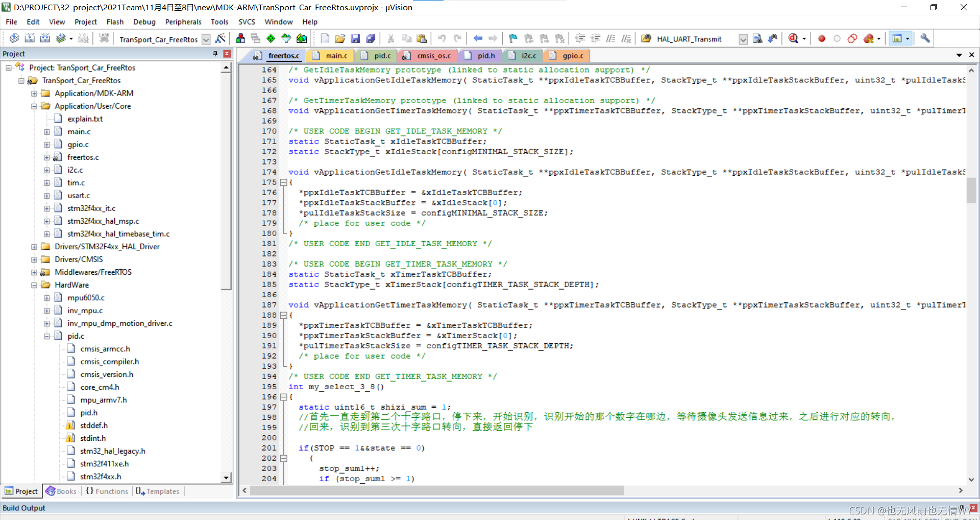Click the editor horizontal scrollbar thumb
This screenshot has width=980, height=520.
click(437, 490)
